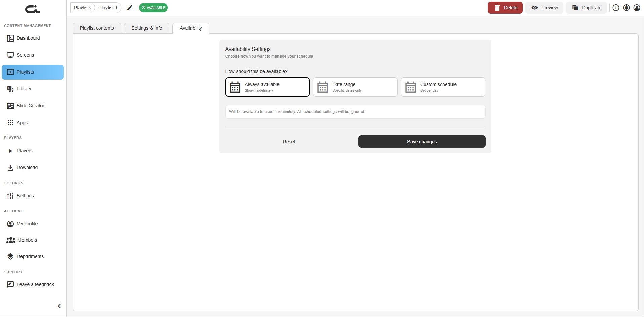Click the Dashboard icon in sidebar
Screen dimensions: 644x317
pyautogui.click(x=10, y=38)
